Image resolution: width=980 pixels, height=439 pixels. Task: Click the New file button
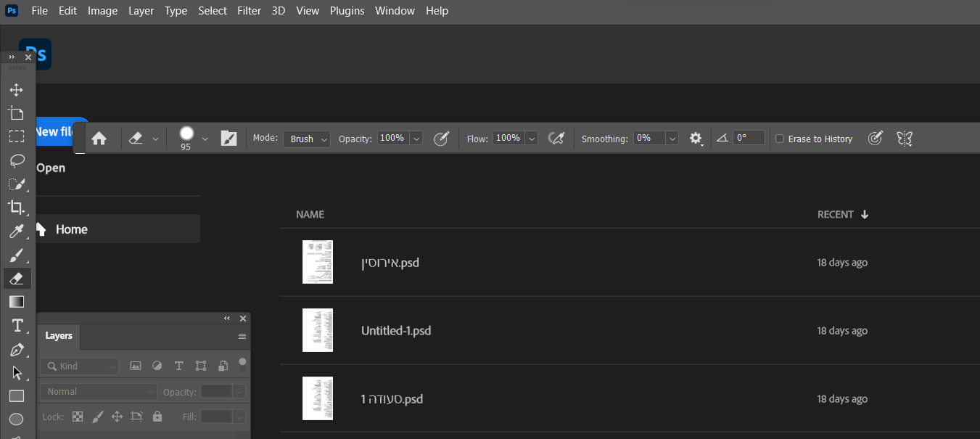[61, 131]
